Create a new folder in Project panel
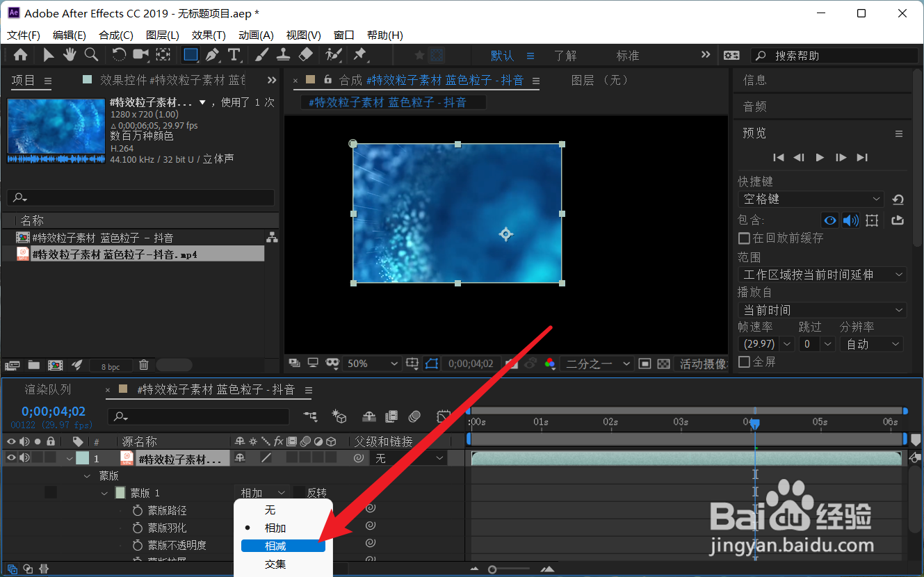This screenshot has height=577, width=924. coord(33,365)
